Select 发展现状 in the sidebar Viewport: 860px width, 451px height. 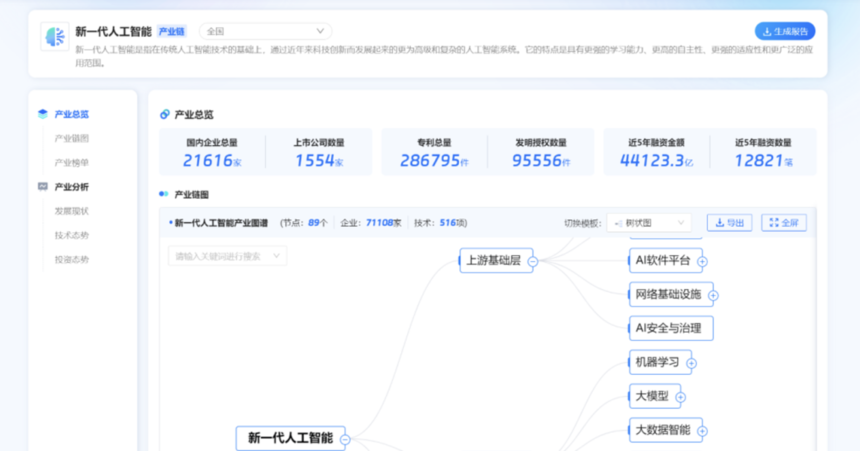pos(71,211)
